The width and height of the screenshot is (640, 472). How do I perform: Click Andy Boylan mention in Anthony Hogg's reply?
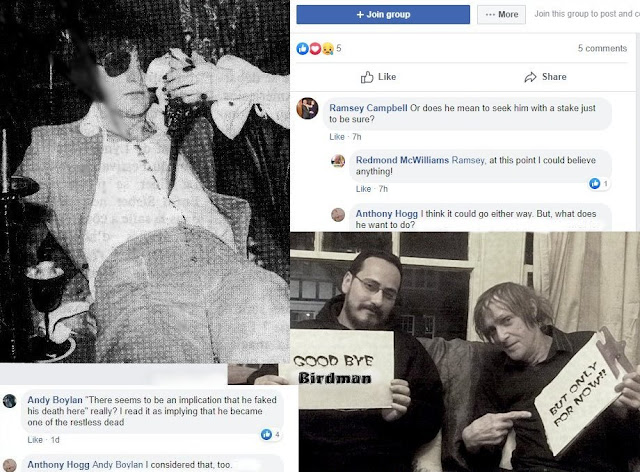pyautogui.click(x=118, y=465)
